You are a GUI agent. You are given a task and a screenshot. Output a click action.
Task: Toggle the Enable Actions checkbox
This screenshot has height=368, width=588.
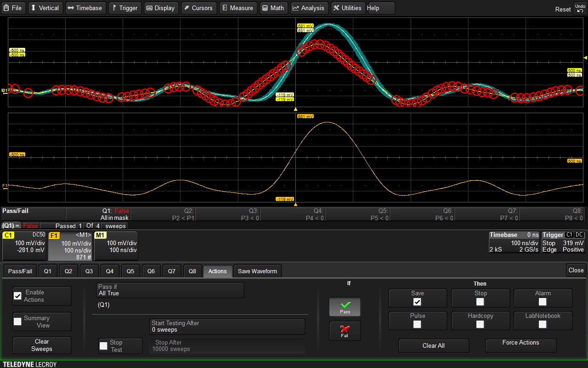pyautogui.click(x=17, y=296)
